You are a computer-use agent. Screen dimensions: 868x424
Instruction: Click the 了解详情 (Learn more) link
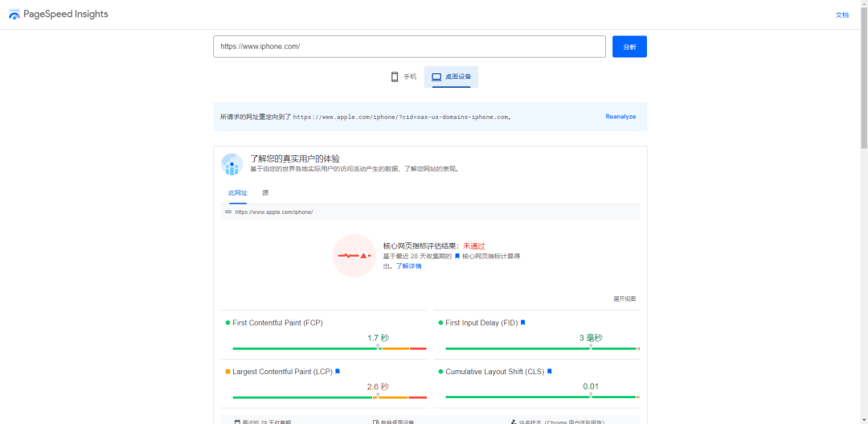coord(408,266)
